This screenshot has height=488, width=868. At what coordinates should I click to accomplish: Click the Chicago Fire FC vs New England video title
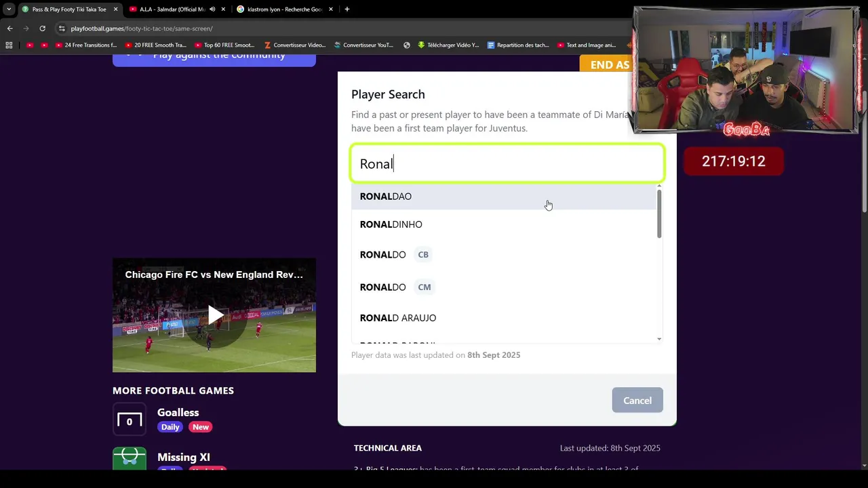click(214, 274)
